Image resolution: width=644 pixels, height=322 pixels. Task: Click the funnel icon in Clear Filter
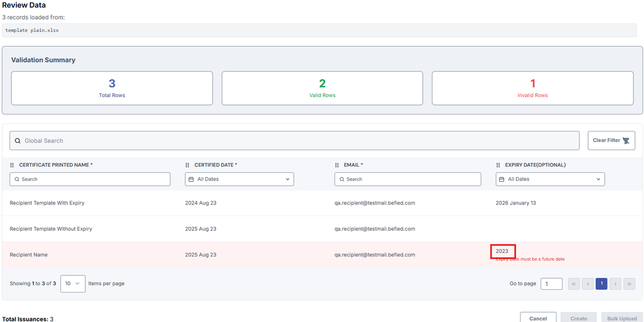click(x=625, y=141)
